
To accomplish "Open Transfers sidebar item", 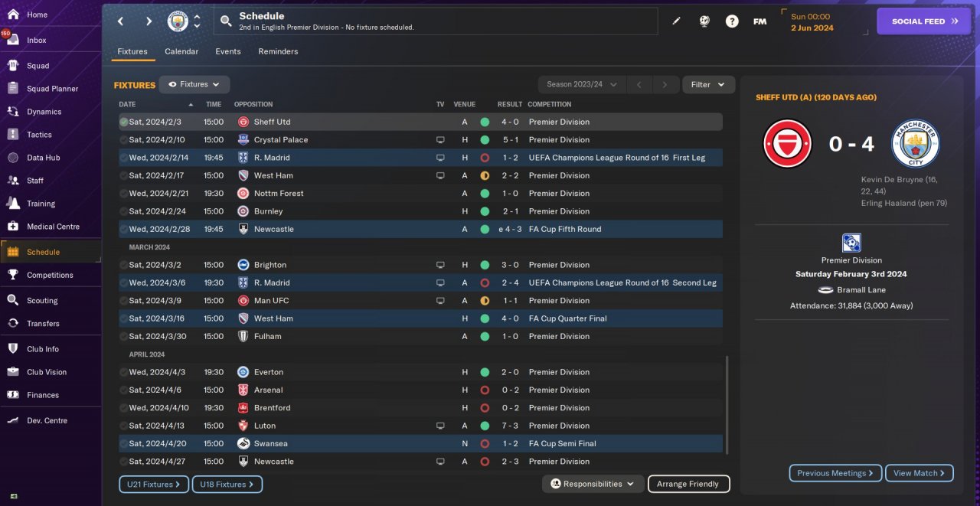I will (43, 324).
